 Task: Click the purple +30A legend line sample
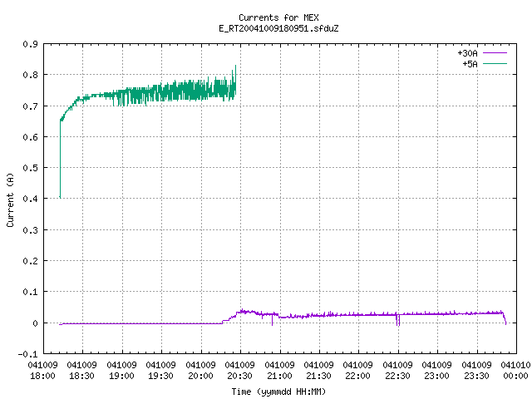pyautogui.click(x=495, y=53)
